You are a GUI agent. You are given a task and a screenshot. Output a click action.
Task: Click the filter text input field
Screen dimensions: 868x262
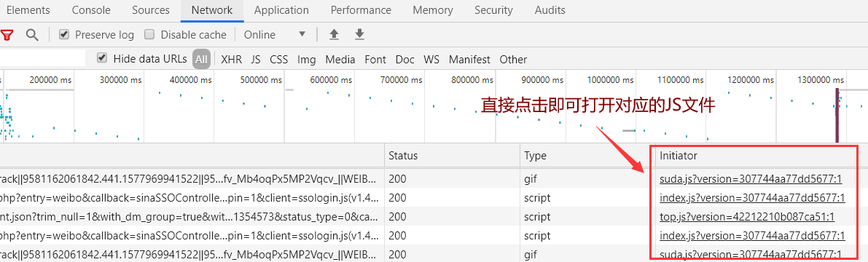pos(42,58)
